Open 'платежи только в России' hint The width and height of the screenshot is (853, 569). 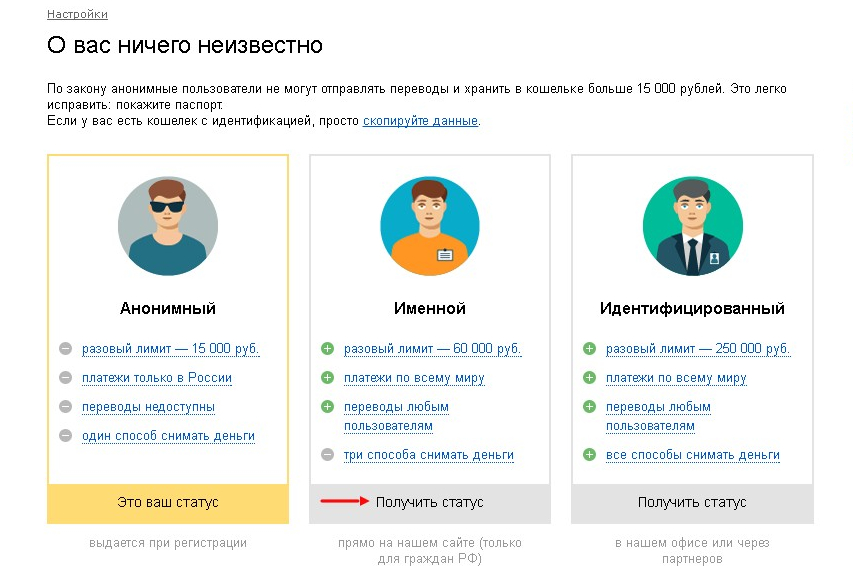click(x=157, y=378)
